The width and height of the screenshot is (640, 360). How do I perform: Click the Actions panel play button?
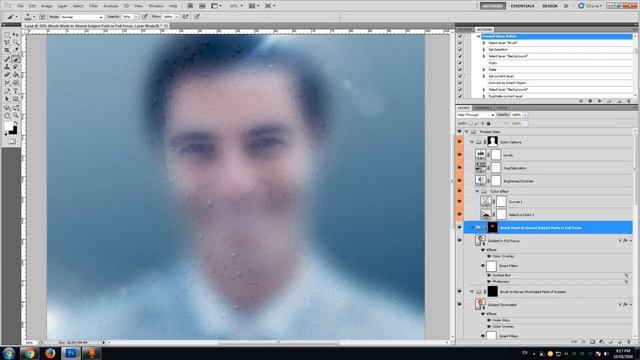600,101
